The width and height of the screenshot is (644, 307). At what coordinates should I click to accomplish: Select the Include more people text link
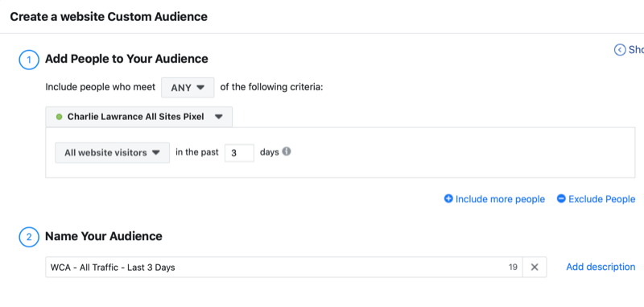point(500,199)
